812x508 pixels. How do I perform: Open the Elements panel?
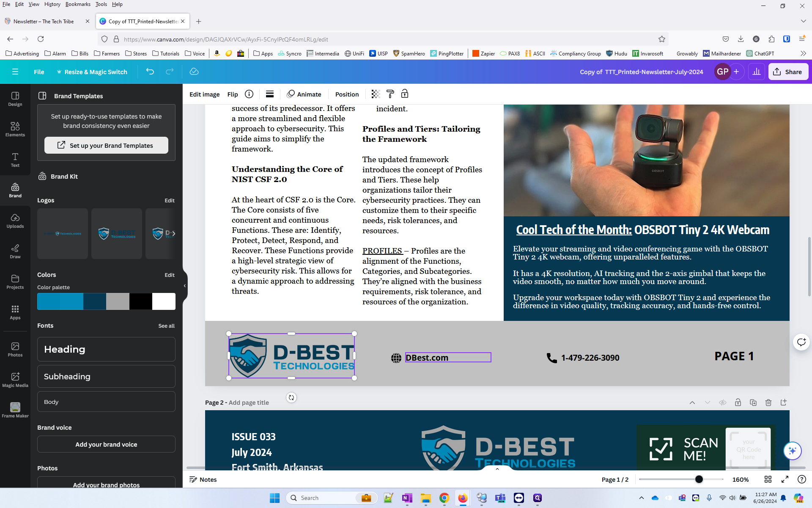(15, 130)
